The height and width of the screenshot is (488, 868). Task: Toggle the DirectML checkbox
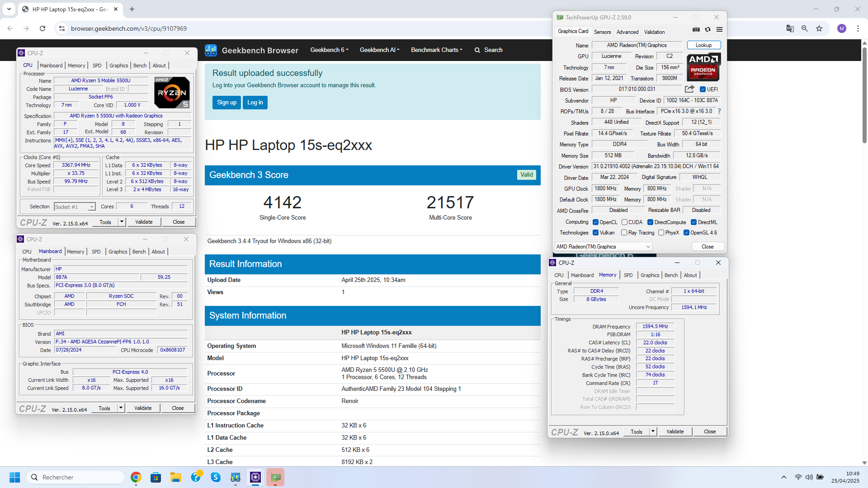(x=693, y=222)
